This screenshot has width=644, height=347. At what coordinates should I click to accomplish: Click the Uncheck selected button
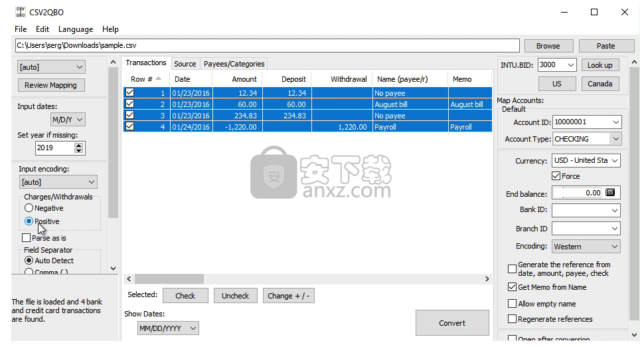click(235, 296)
